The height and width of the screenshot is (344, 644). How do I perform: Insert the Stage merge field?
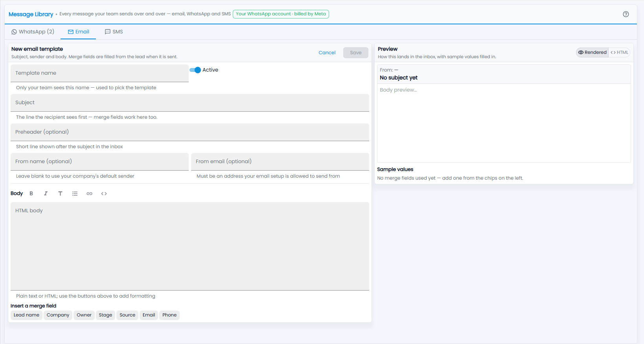click(x=105, y=315)
